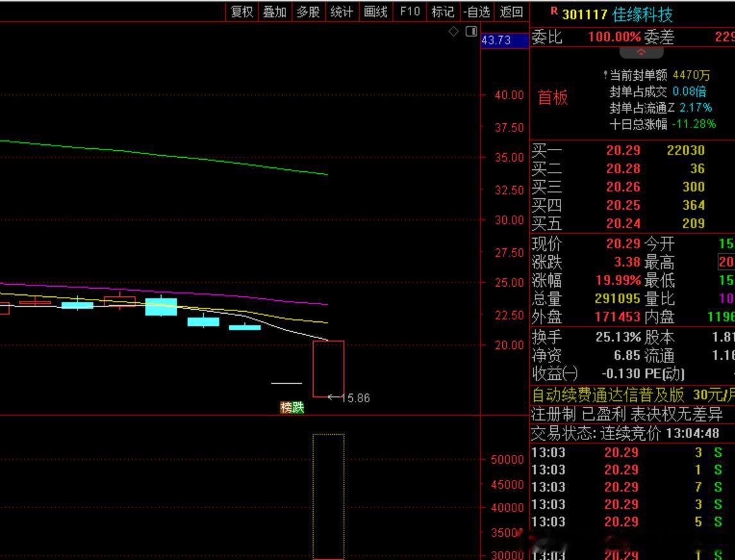Click 买一 volume 22030

pos(686,150)
